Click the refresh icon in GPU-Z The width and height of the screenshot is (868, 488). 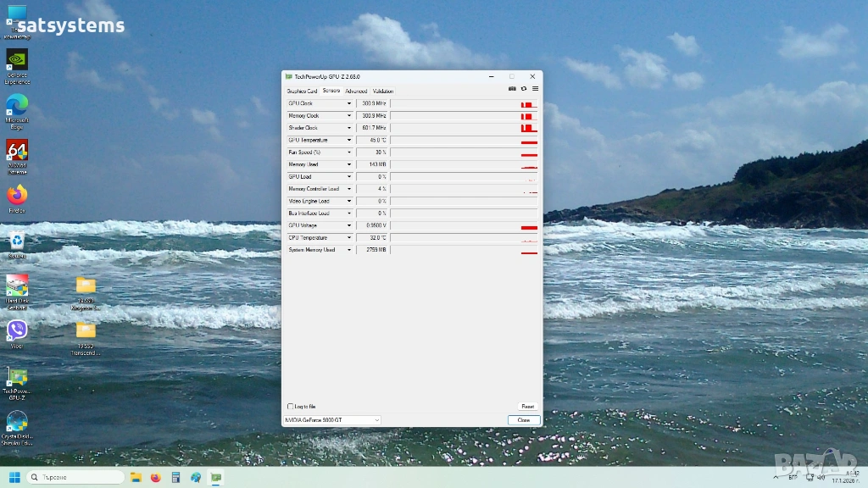524,88
